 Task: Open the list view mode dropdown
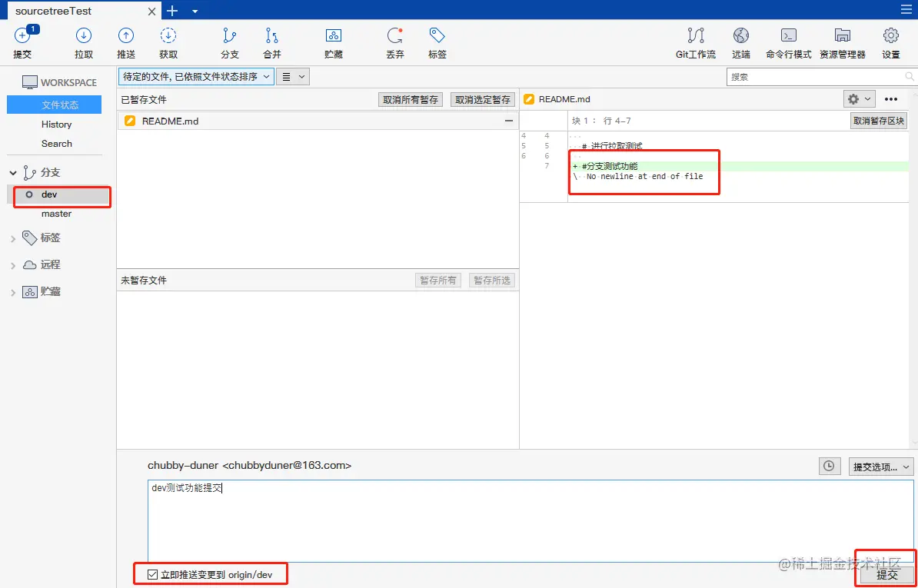coord(293,77)
